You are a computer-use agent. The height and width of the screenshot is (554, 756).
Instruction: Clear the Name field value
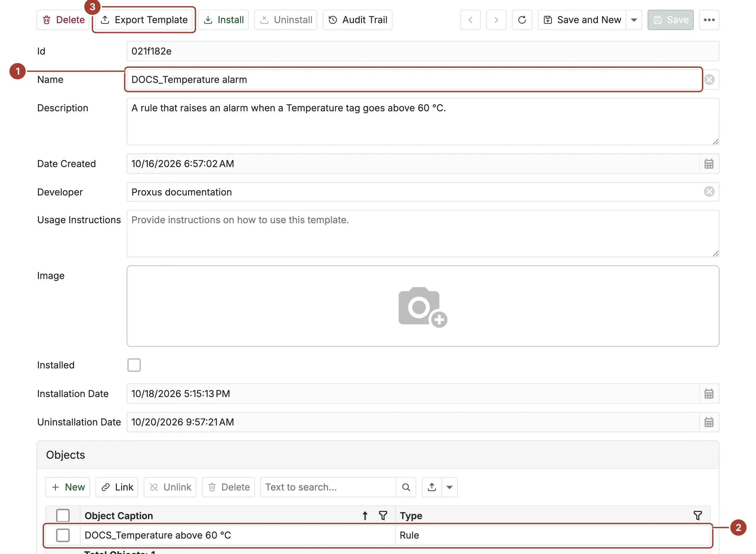[710, 80]
